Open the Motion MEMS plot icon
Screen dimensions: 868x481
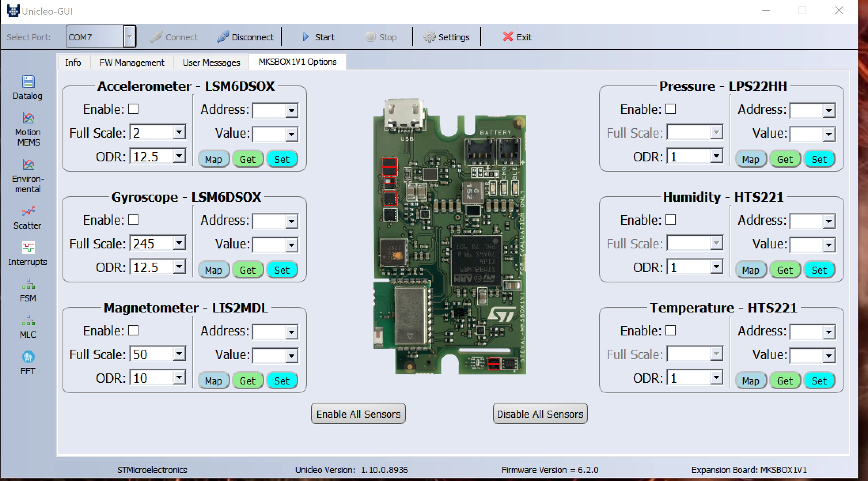[28, 118]
